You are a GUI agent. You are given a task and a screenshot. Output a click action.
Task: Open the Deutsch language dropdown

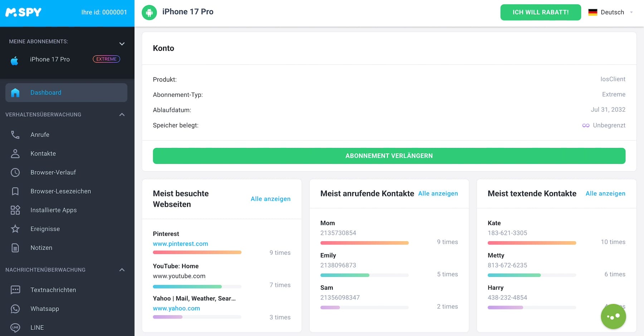click(611, 12)
